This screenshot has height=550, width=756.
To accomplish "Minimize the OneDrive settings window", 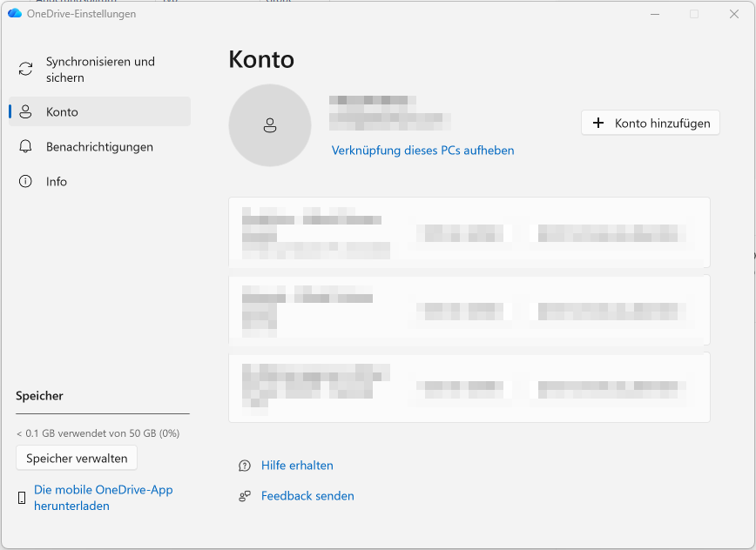I will (x=655, y=14).
